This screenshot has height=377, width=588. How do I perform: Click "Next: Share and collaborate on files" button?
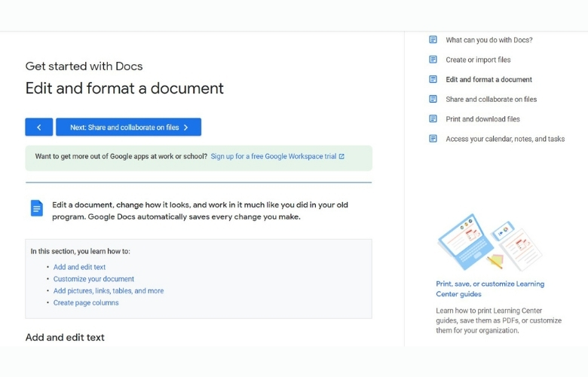129,127
